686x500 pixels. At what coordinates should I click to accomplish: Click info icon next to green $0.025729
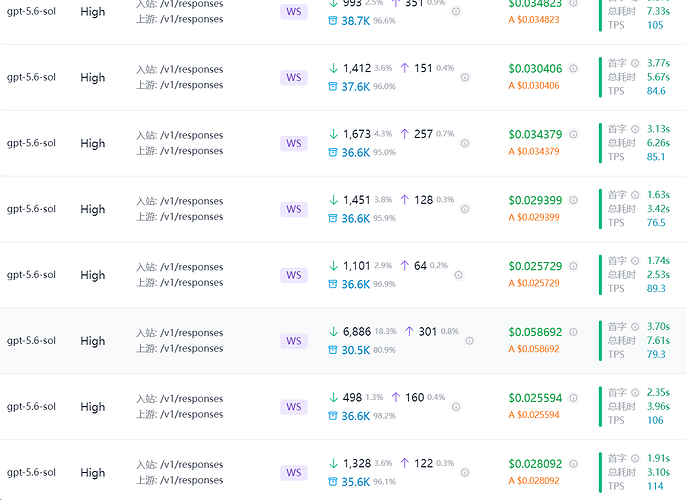tap(573, 266)
